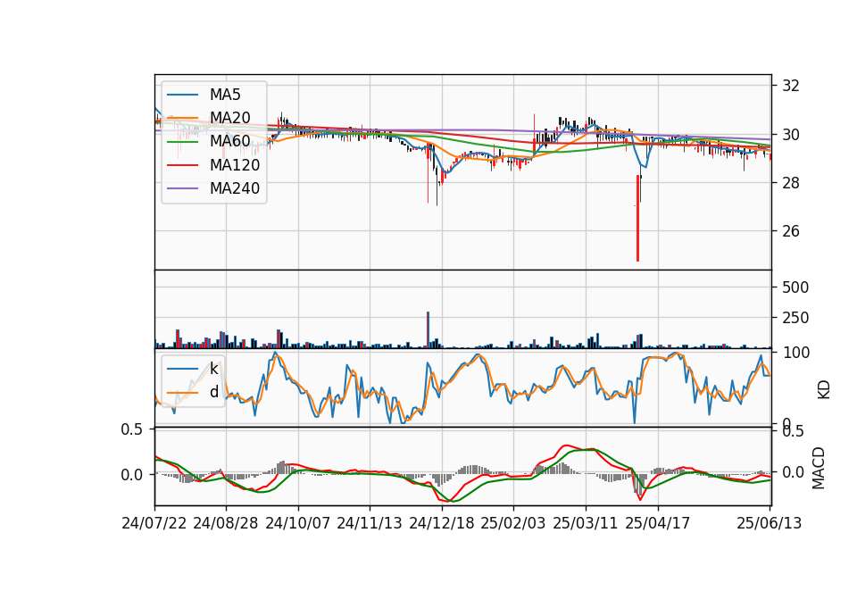Click the KD axis title
The image size is (857, 616).
pyautogui.click(x=824, y=390)
